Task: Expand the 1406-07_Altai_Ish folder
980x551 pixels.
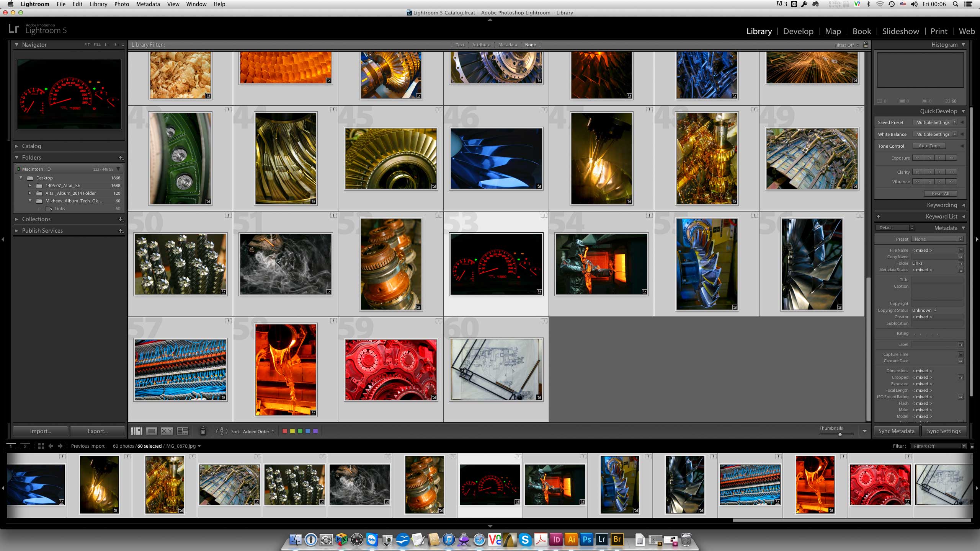Action: (x=30, y=186)
